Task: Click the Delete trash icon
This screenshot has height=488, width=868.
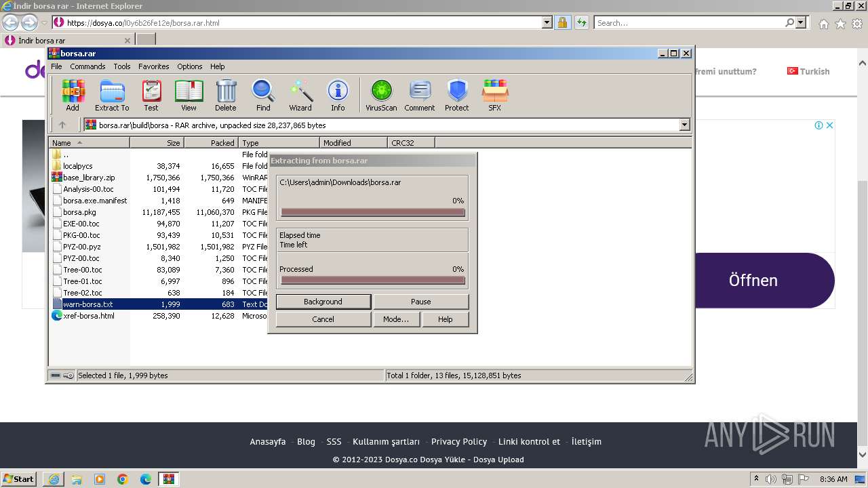Action: click(x=226, y=96)
